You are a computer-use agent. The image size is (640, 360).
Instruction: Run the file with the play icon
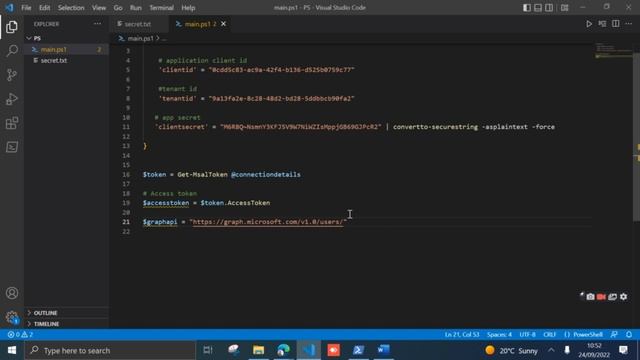pos(589,24)
